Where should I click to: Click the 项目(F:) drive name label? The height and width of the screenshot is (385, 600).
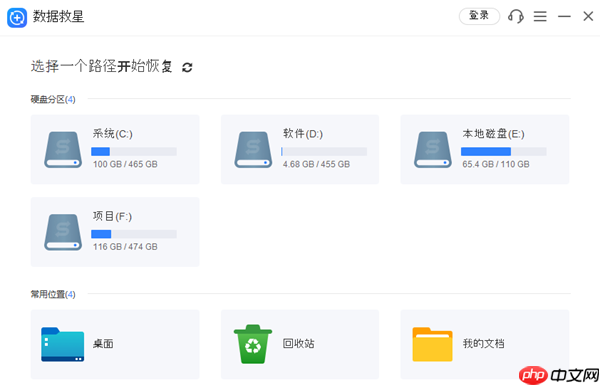tap(112, 217)
